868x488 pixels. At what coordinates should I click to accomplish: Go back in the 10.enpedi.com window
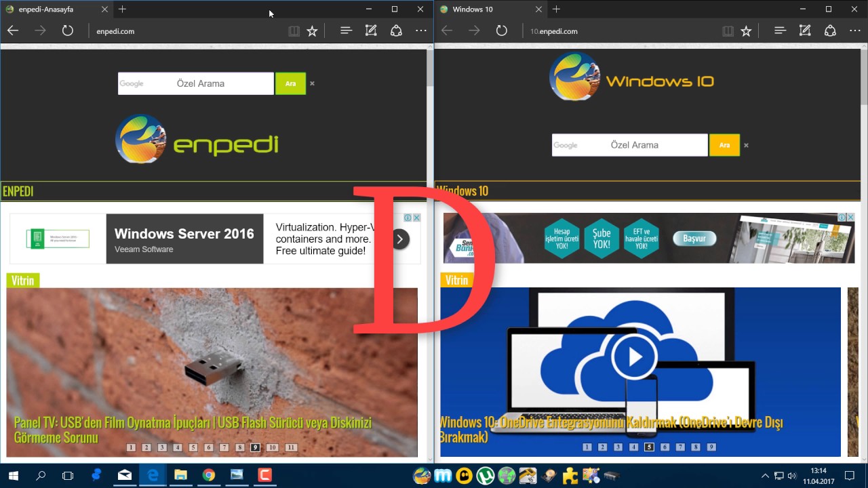(x=447, y=30)
